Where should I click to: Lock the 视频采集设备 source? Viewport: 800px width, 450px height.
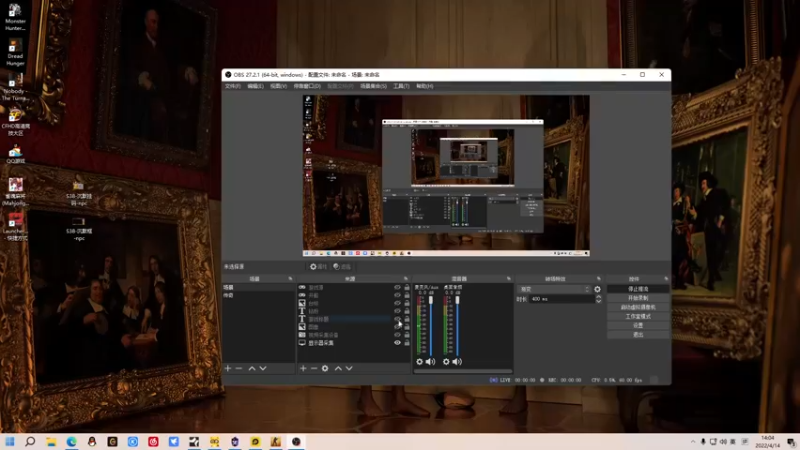407,335
